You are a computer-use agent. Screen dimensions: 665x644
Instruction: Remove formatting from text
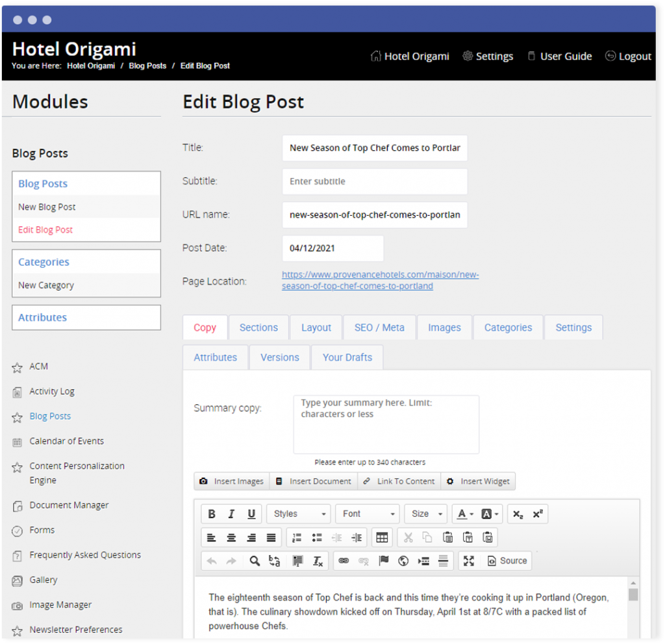tap(318, 561)
